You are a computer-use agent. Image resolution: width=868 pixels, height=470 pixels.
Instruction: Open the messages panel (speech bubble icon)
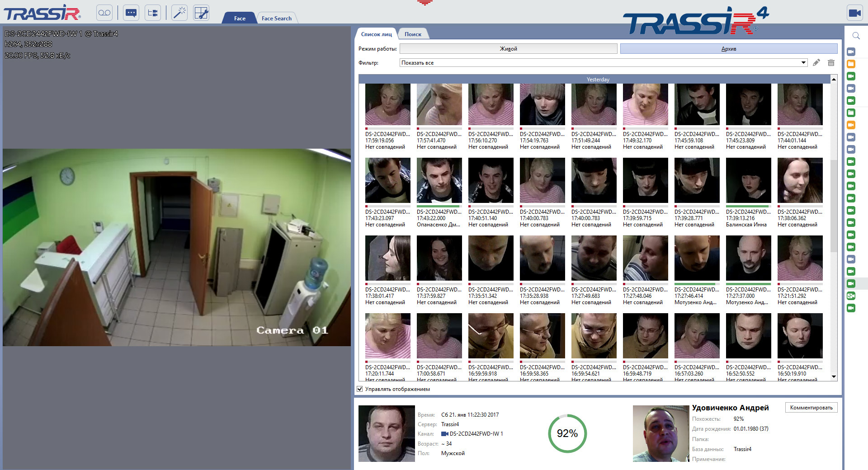point(131,12)
